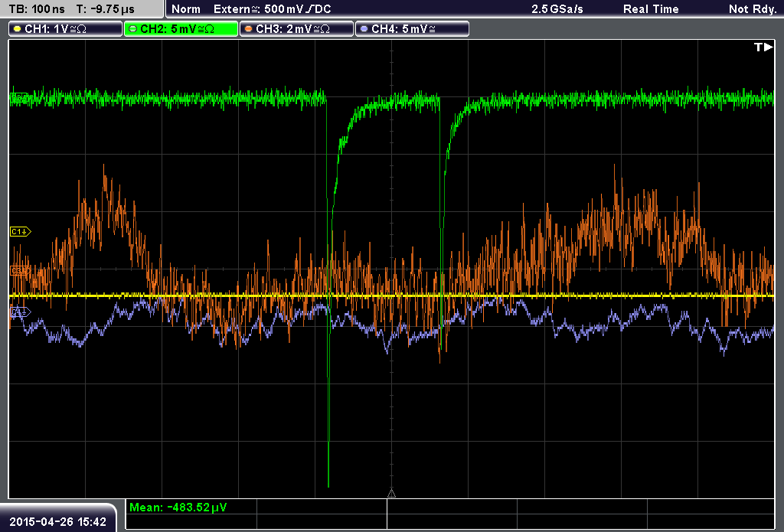
Task: Click the Norm trigger mode label
Action: (x=186, y=9)
